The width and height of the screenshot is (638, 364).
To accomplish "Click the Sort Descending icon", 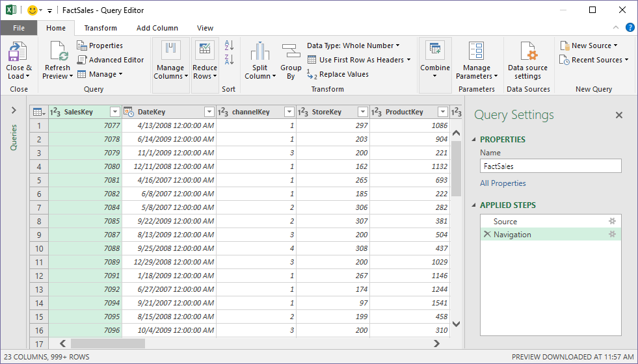I will coord(229,60).
